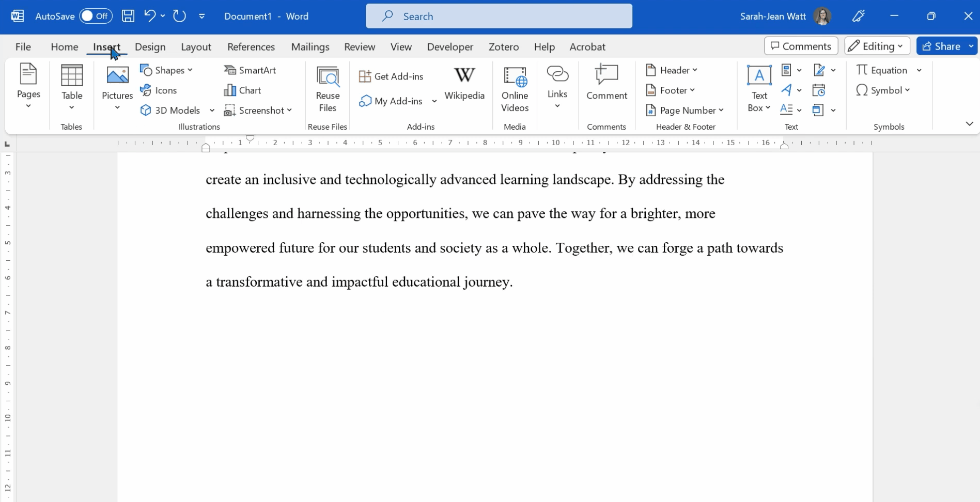Open the Header dropdown
This screenshot has width=980, height=502.
pos(672,70)
